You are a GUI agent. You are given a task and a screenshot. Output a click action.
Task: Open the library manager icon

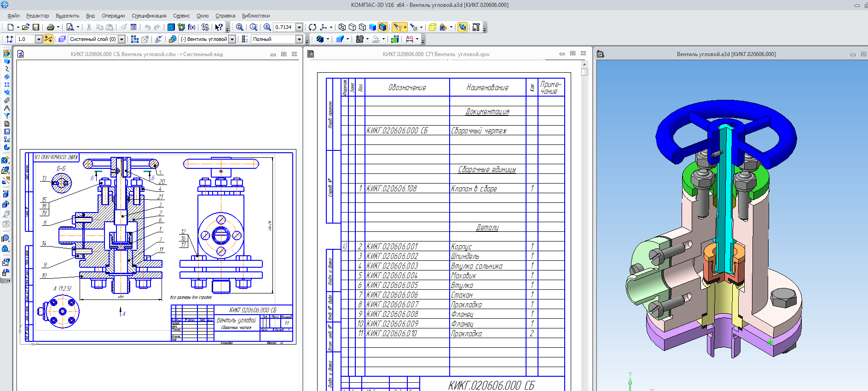(171, 27)
